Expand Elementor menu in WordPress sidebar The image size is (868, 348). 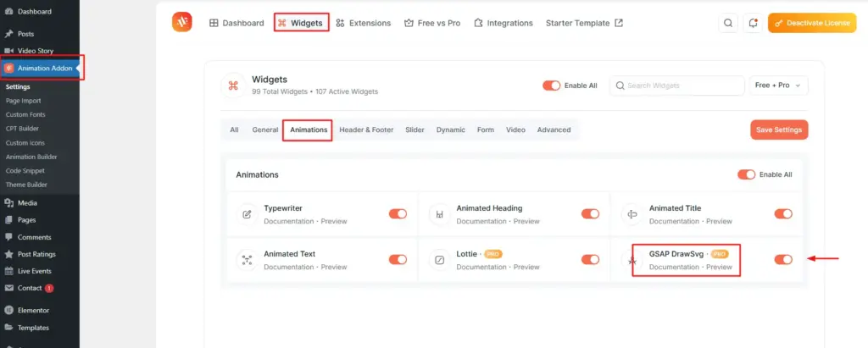click(x=34, y=311)
